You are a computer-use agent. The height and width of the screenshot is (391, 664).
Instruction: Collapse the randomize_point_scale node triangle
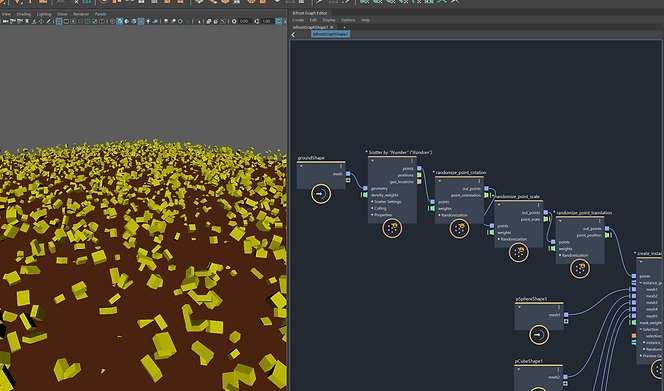click(x=499, y=205)
